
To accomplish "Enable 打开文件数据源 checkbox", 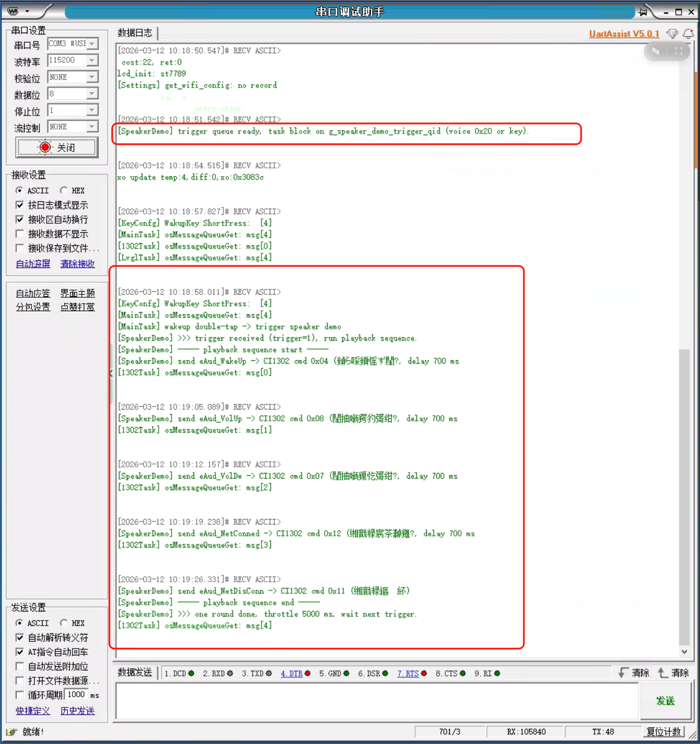I will [x=20, y=681].
